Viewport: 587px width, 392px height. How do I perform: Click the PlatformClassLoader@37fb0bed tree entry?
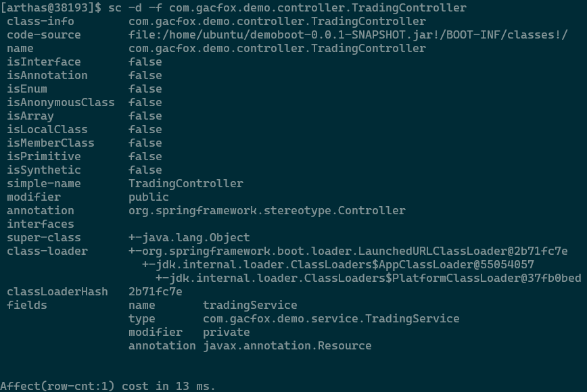[x=368, y=278]
